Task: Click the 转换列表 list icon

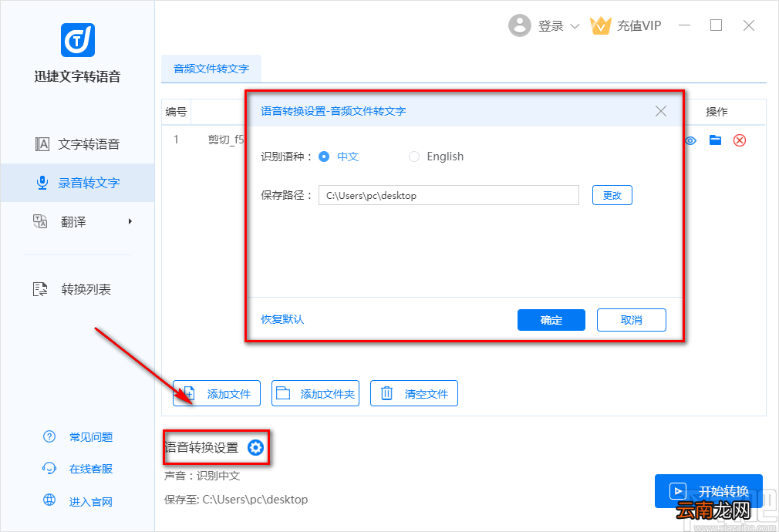Action: click(x=40, y=289)
